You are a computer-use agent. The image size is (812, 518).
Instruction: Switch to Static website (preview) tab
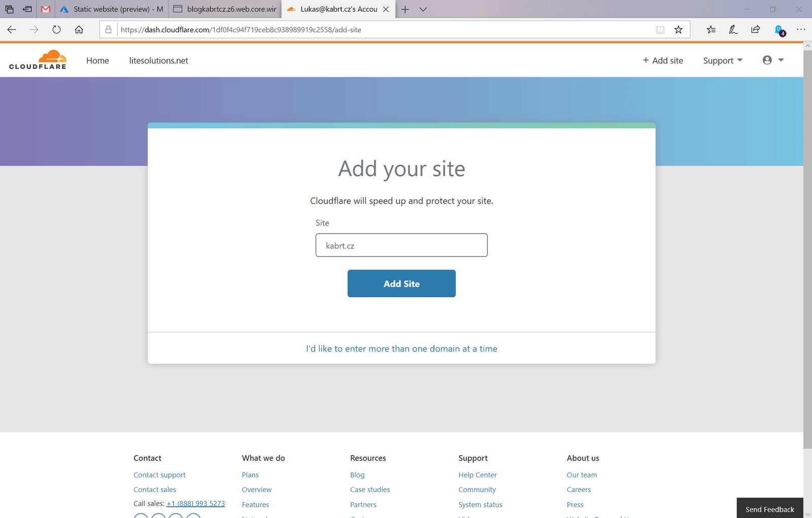tap(112, 9)
